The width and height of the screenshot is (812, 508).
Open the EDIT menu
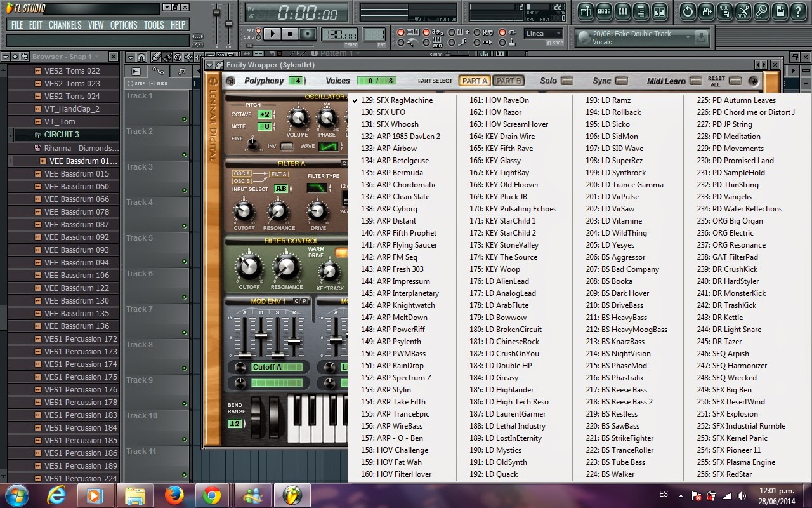pos(36,25)
